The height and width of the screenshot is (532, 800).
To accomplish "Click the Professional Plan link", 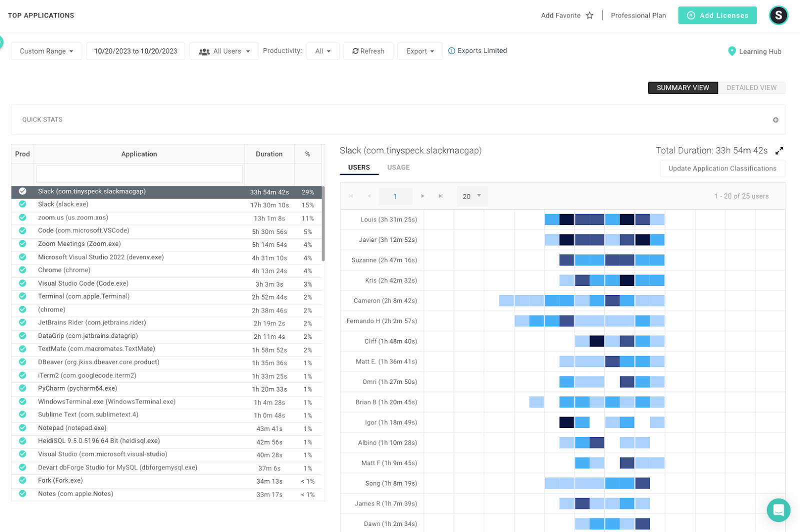I will point(638,15).
